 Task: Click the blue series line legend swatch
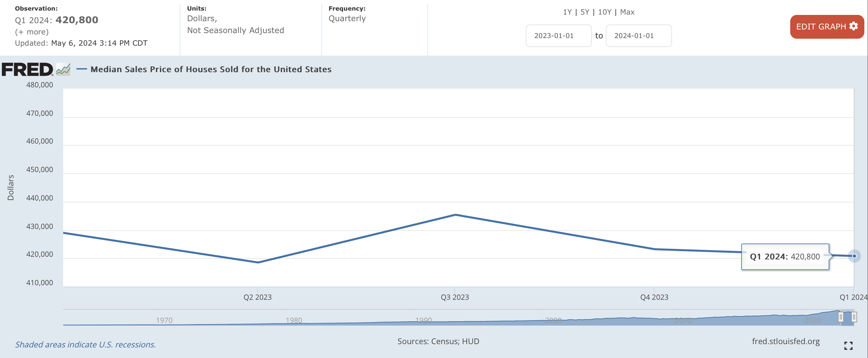pyautogui.click(x=81, y=69)
